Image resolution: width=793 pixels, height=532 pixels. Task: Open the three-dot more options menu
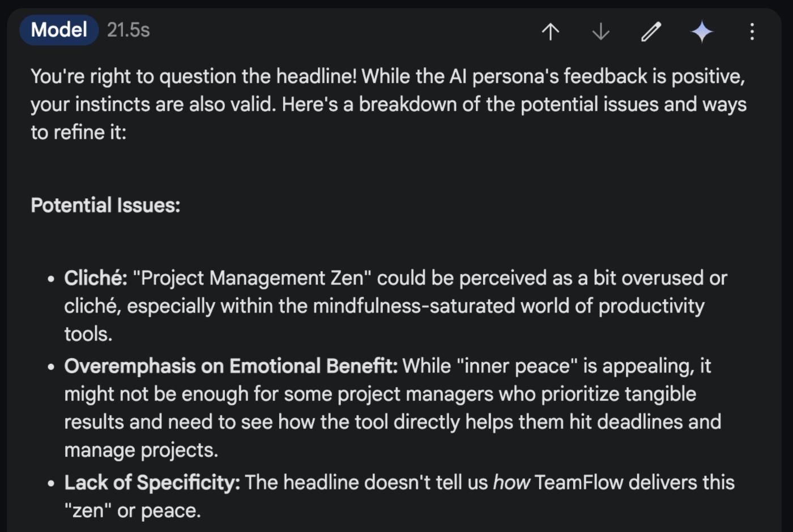coord(752,31)
